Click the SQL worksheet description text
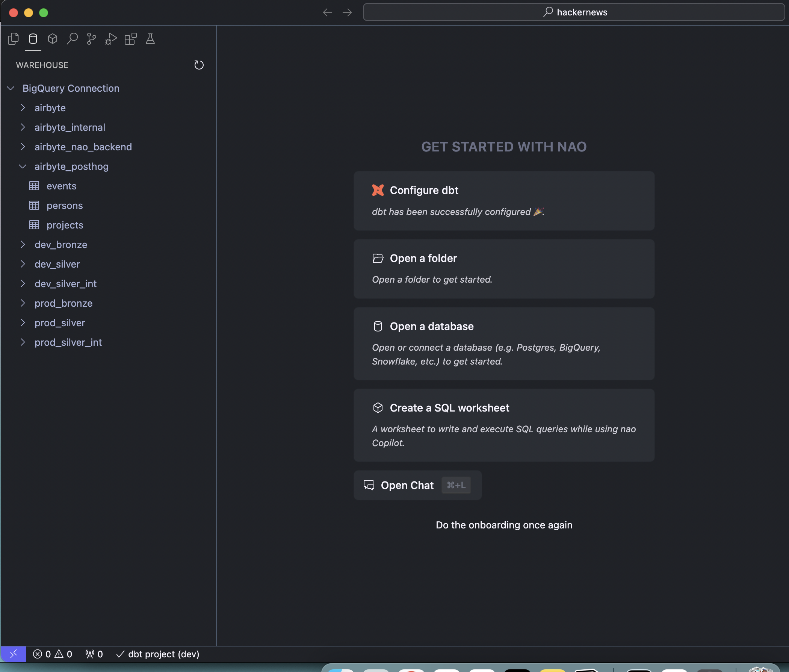 (x=504, y=436)
